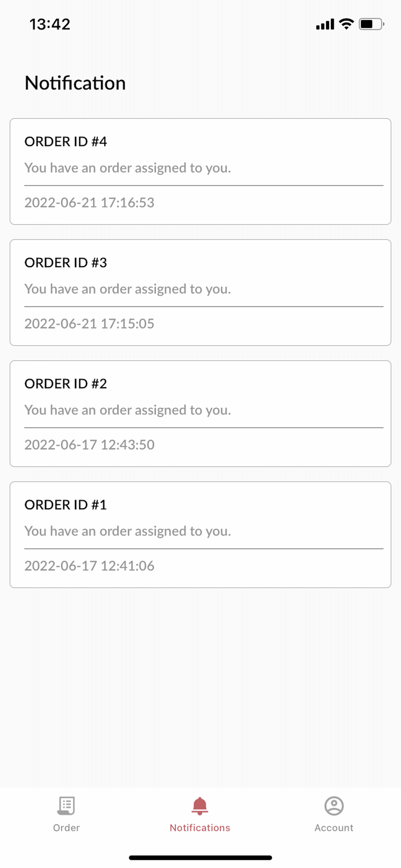Image resolution: width=401 pixels, height=868 pixels.
Task: Tap the Order receipt icon
Action: (x=66, y=806)
